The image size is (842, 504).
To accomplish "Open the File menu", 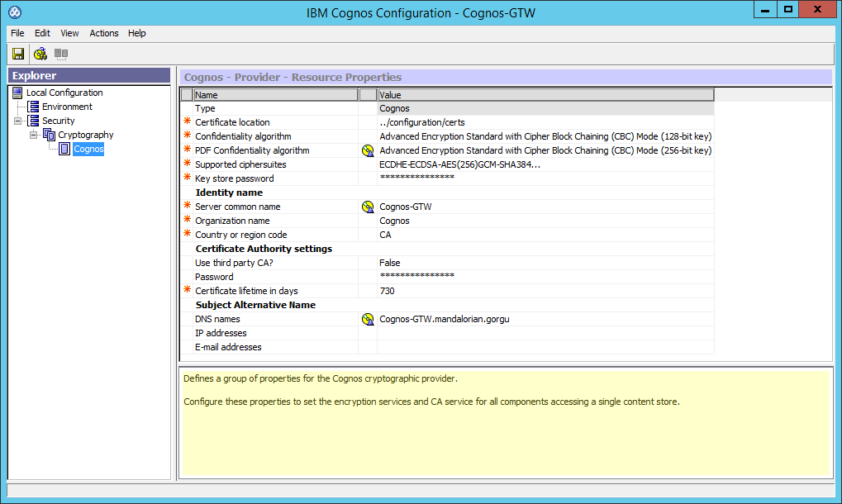I will coord(17,33).
